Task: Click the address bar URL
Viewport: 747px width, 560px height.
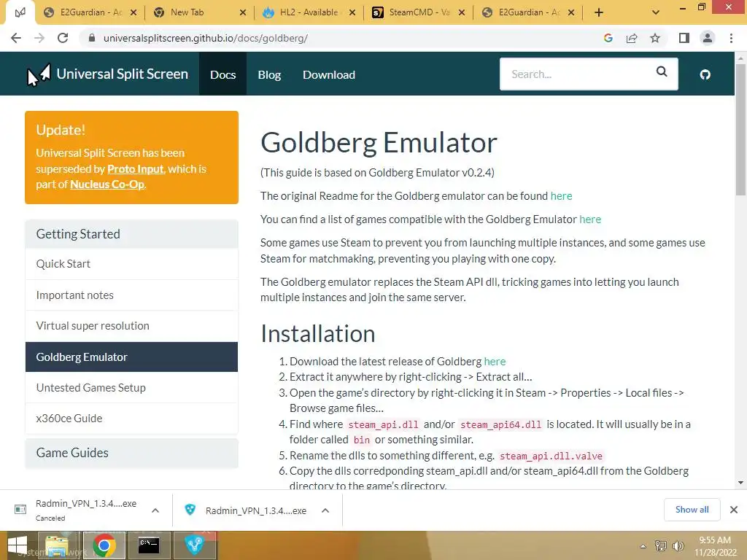Action: 205,38
